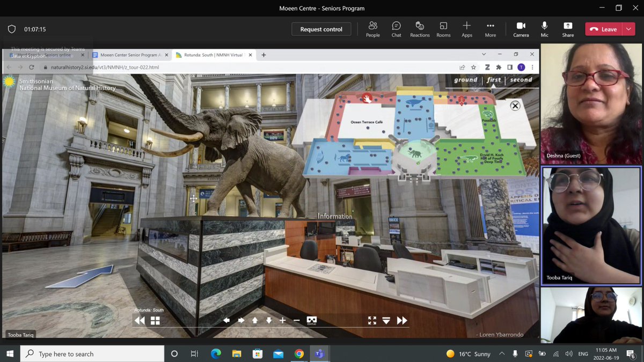Screen dimensions: 644x362
Task: Enable VR headset beta mode
Action: tap(312, 321)
